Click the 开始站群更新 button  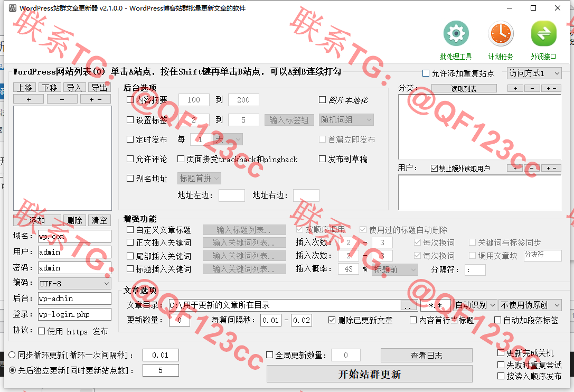369,374
